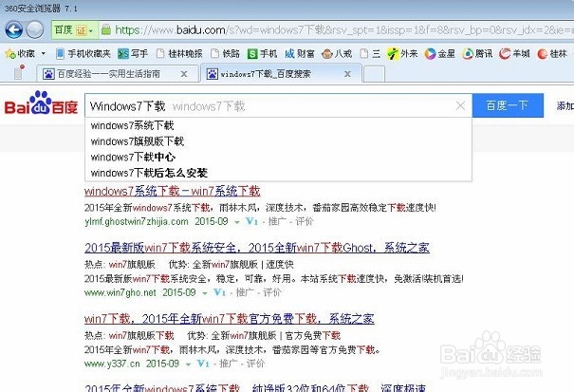Click 评价 beside ylmf.ghostwin7zhijia.com
Screen dimensions: 574x392
tap(305, 221)
